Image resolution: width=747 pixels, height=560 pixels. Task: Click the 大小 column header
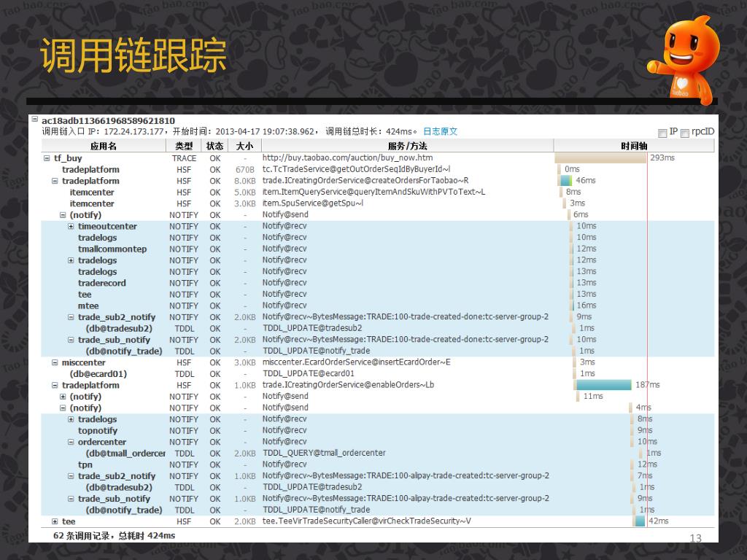pyautogui.click(x=245, y=146)
